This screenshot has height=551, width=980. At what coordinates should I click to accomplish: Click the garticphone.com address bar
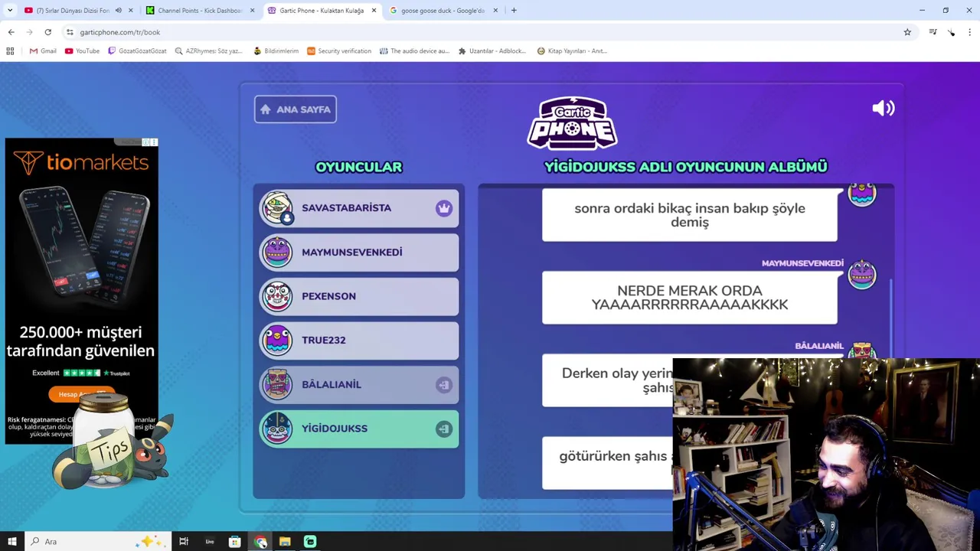(490, 32)
